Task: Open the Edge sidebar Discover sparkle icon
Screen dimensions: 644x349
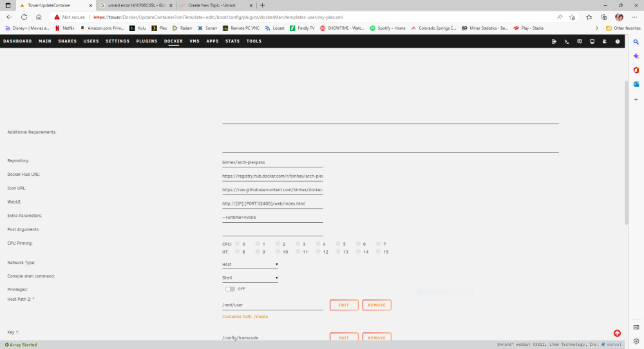Action: pos(636,56)
